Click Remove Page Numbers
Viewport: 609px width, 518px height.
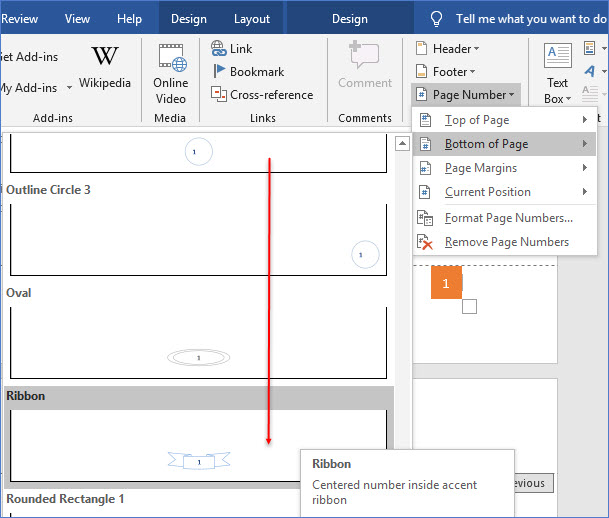[506, 241]
